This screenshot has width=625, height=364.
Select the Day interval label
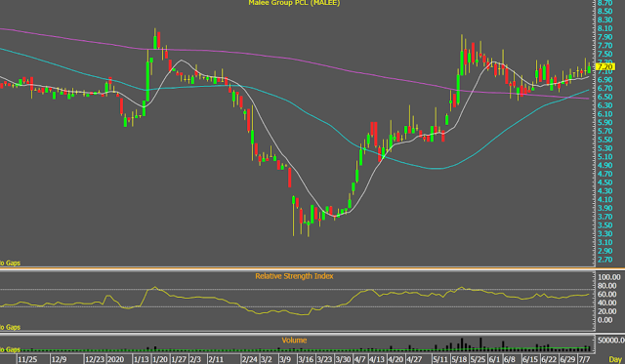pyautogui.click(x=616, y=360)
